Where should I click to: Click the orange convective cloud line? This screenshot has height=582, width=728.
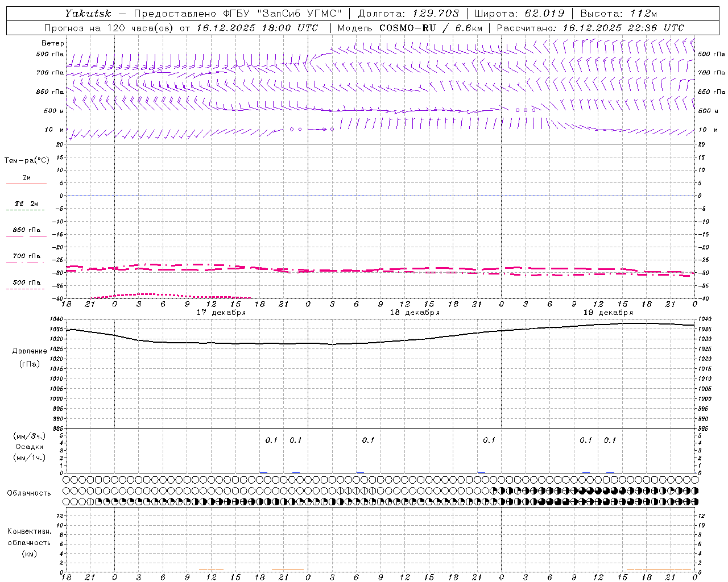coord(659,569)
